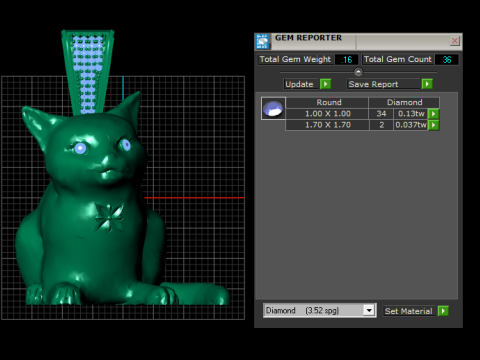Select the 1.00 X 1.00 size cell
Viewport: 480px width, 360px height.
click(327, 114)
